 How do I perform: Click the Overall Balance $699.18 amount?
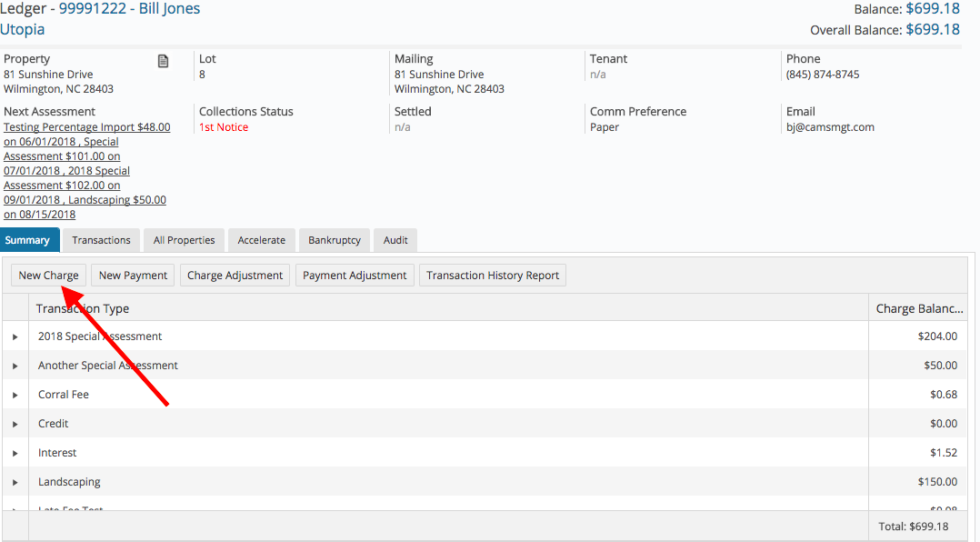tap(933, 29)
